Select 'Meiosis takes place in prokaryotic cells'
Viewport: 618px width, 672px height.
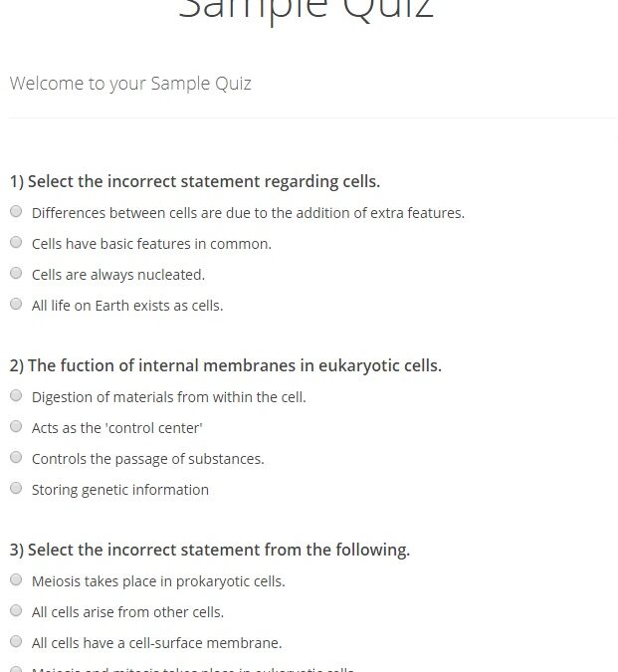[16, 579]
